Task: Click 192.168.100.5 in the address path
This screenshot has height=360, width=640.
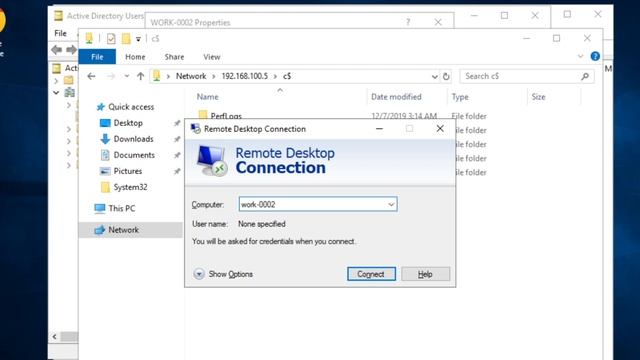Action: [244, 76]
